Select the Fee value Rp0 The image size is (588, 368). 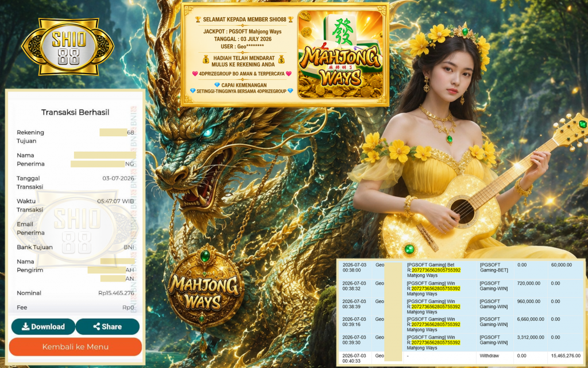pyautogui.click(x=128, y=307)
